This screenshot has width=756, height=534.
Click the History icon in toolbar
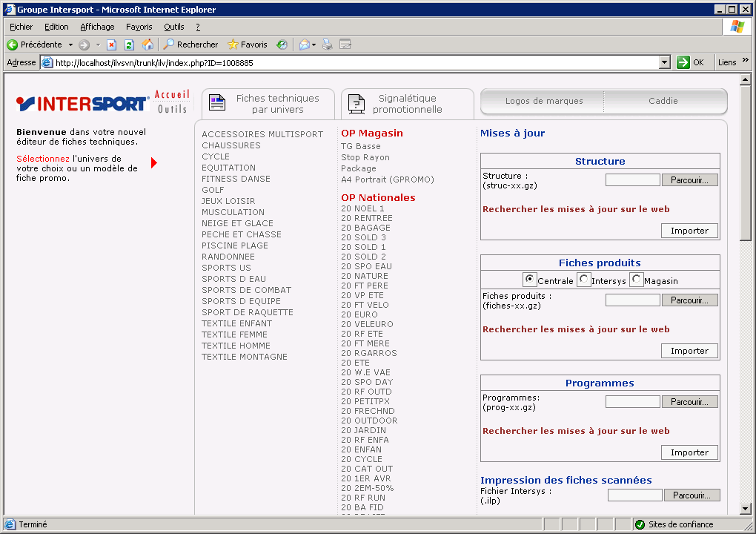click(x=282, y=44)
